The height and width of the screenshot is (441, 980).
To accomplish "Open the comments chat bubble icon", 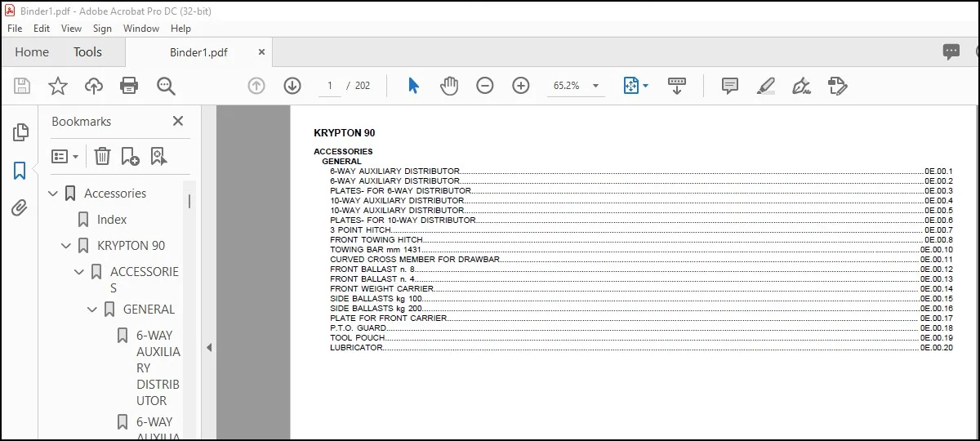I will (951, 52).
